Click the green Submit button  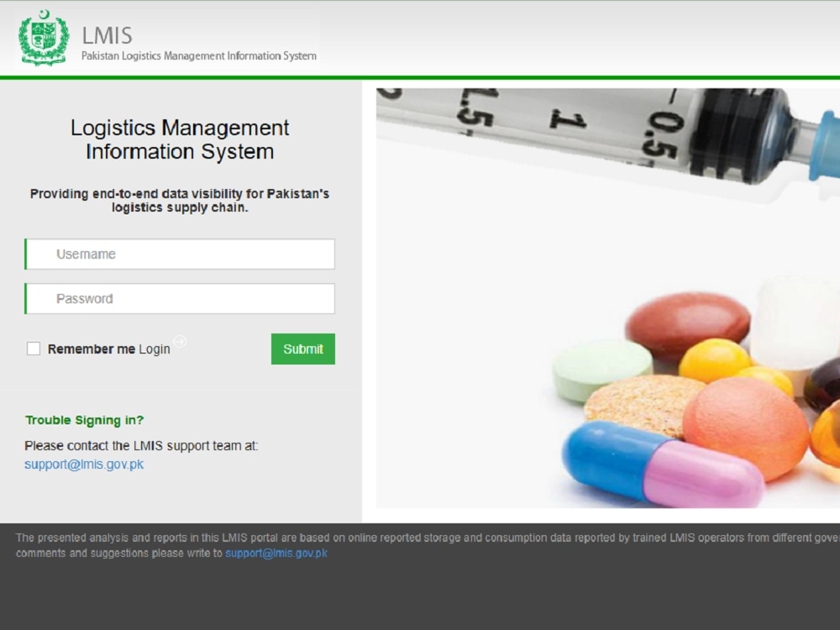coord(303,349)
